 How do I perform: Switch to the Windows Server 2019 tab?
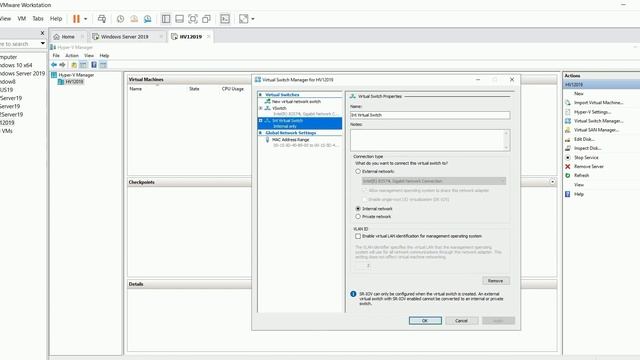click(x=124, y=37)
